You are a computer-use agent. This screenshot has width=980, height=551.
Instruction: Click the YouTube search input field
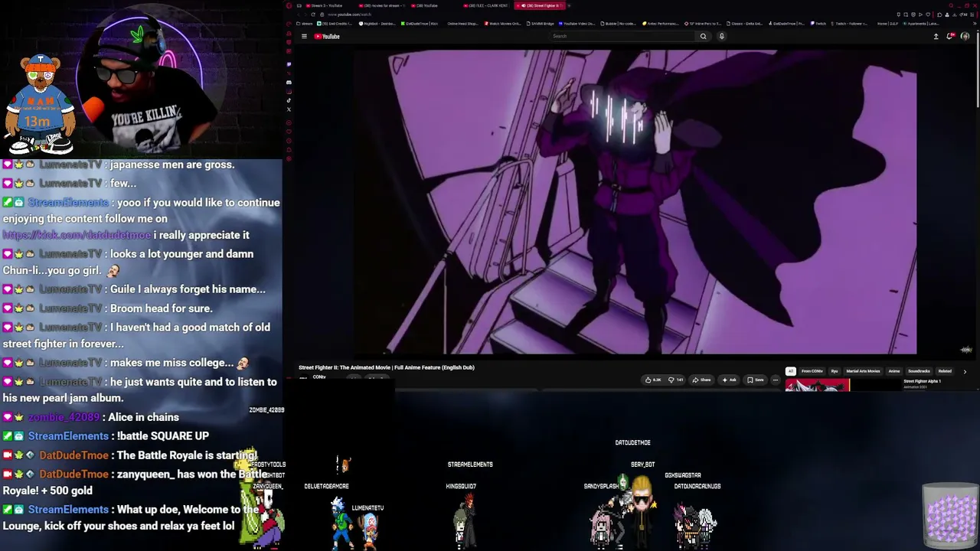(x=622, y=36)
